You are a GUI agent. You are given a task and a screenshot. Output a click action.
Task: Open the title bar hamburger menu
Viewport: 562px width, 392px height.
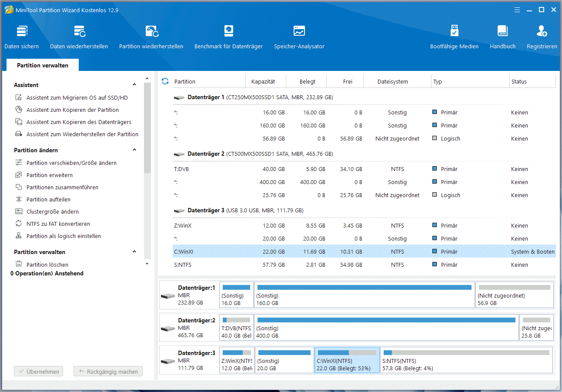pyautogui.click(x=517, y=10)
